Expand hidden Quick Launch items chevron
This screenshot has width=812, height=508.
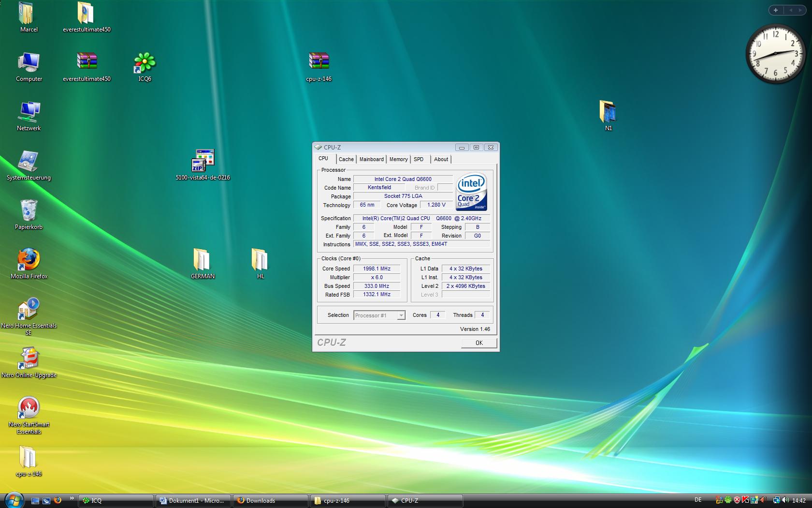(72, 498)
